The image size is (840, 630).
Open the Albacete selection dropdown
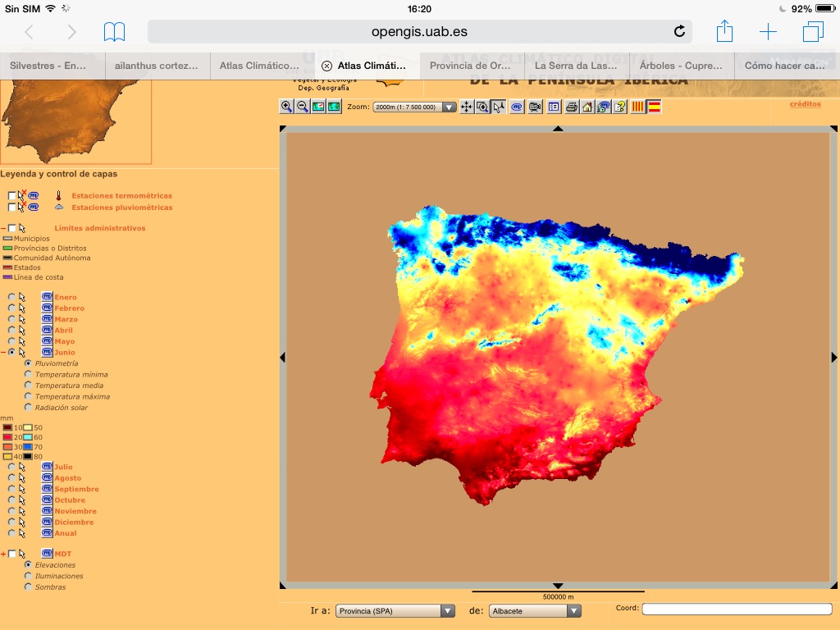click(x=535, y=610)
